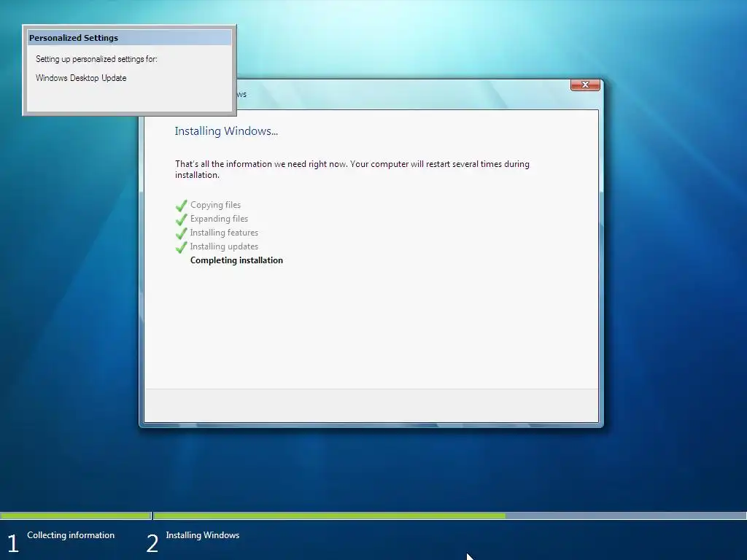
Task: Click the step number 1 at bottom
Action: [x=13, y=543]
